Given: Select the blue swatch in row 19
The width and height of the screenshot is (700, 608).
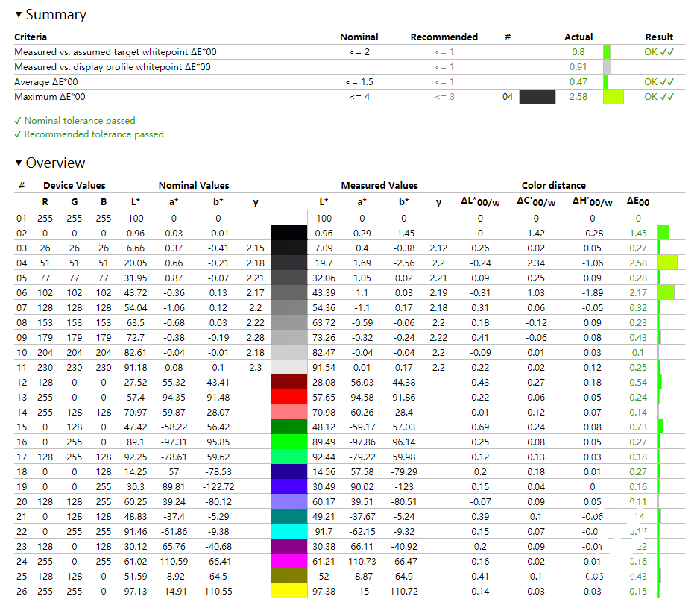Looking at the screenshot, I should 288,487.
